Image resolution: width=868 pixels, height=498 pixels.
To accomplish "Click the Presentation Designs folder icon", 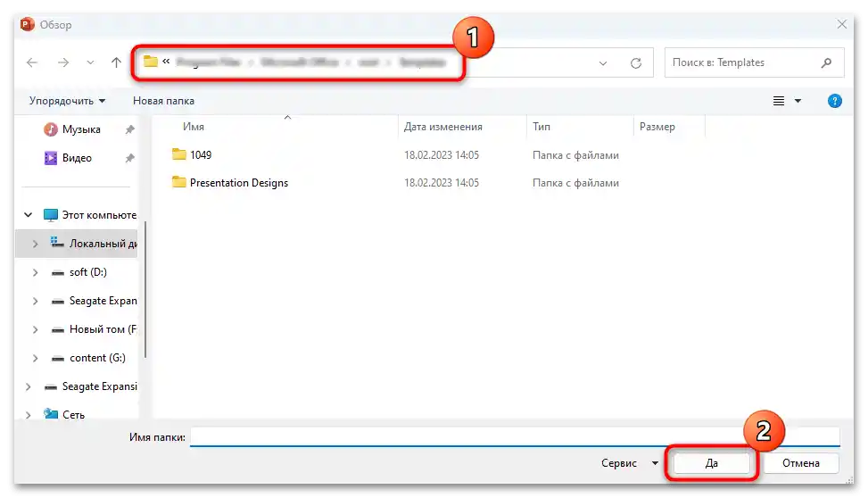I will point(178,182).
